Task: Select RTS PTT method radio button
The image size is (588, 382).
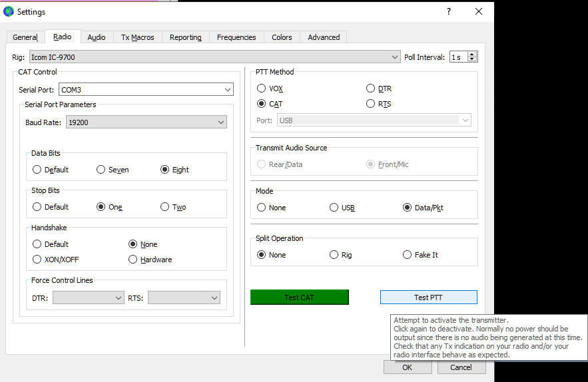Action: pos(371,104)
